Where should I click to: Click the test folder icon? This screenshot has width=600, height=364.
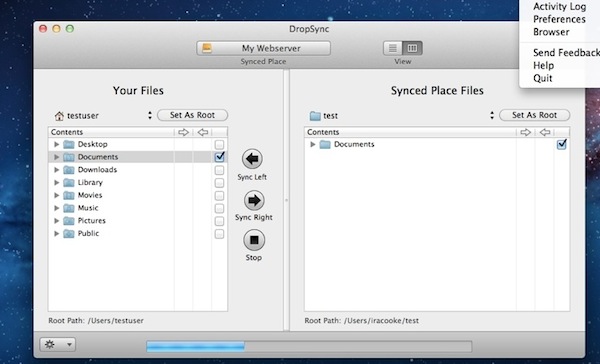point(315,116)
